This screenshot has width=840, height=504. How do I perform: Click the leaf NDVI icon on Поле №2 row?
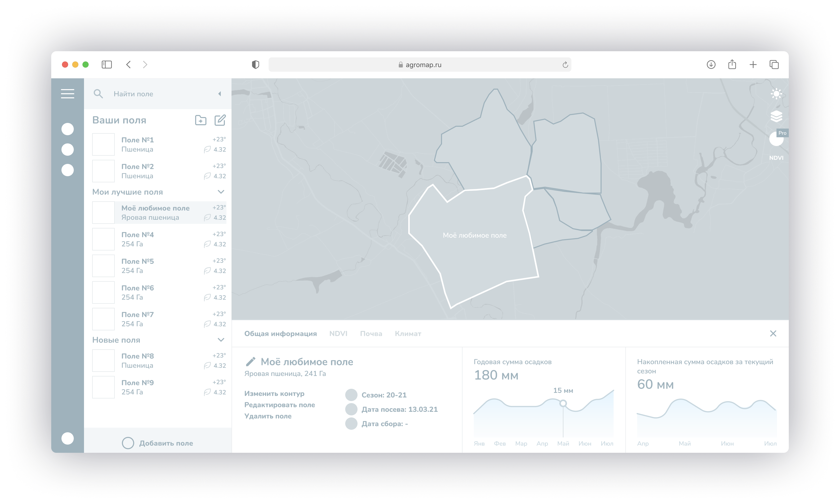click(x=207, y=176)
